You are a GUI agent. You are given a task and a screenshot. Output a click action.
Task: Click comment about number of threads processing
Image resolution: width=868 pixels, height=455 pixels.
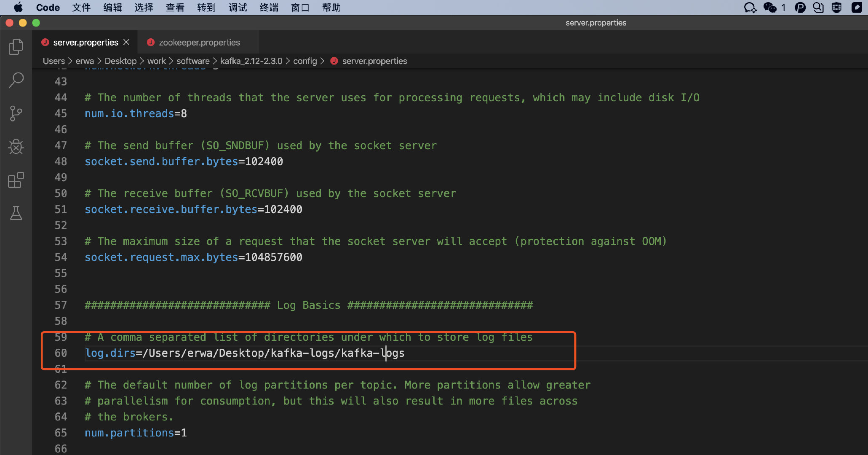(392, 97)
